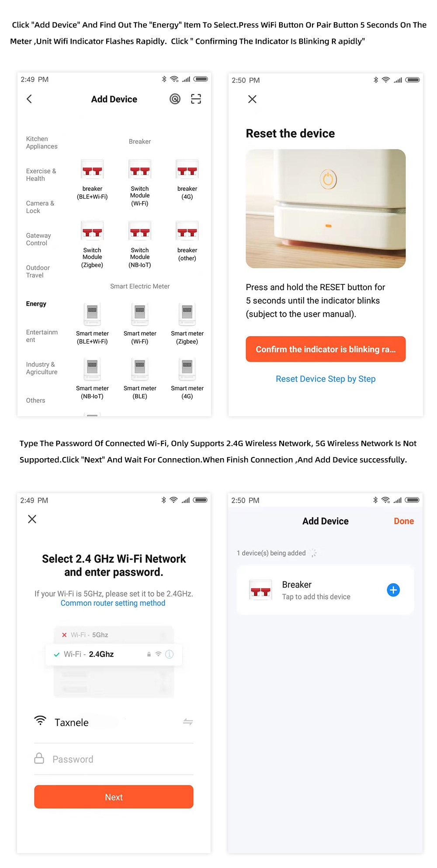Click Common router setting method link
The width and height of the screenshot is (437, 868).
(113, 603)
